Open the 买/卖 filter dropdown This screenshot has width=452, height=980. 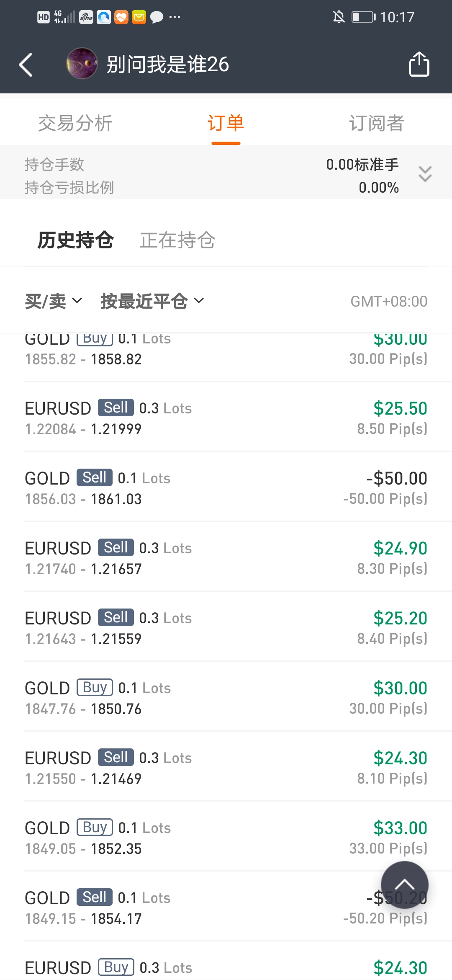[x=53, y=301]
